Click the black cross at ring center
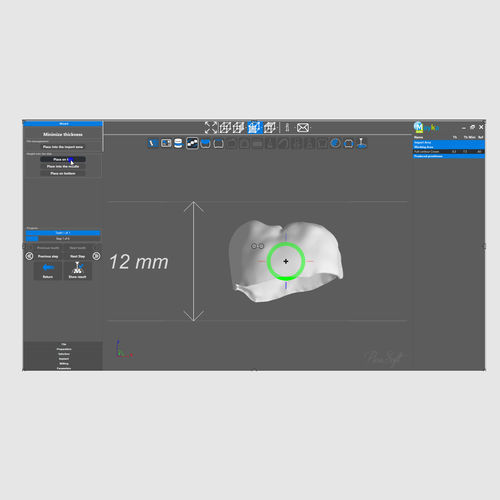500x500 pixels. point(286,261)
